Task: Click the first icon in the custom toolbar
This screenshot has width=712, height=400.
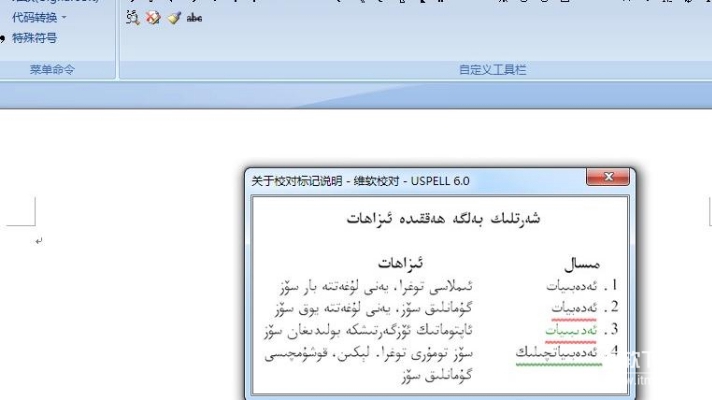Action: tap(133, 18)
